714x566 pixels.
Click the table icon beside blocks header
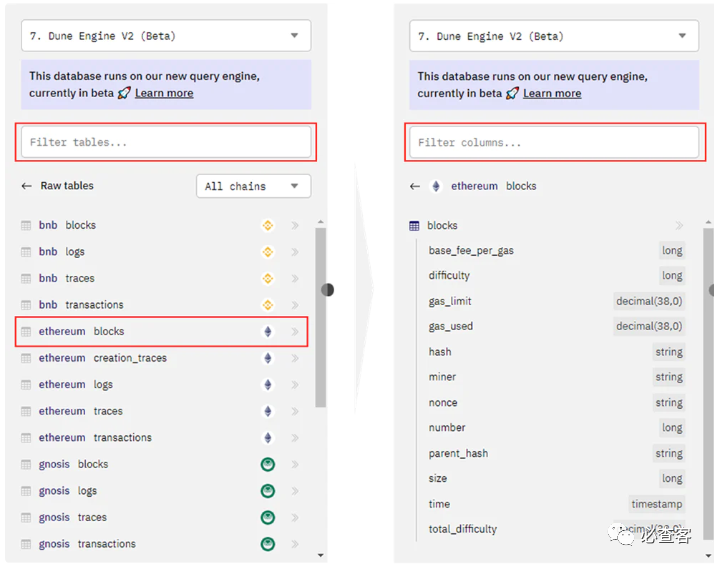click(415, 226)
